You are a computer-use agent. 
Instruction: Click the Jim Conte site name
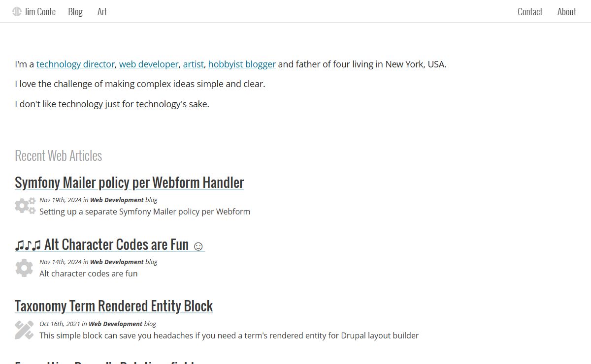click(40, 11)
